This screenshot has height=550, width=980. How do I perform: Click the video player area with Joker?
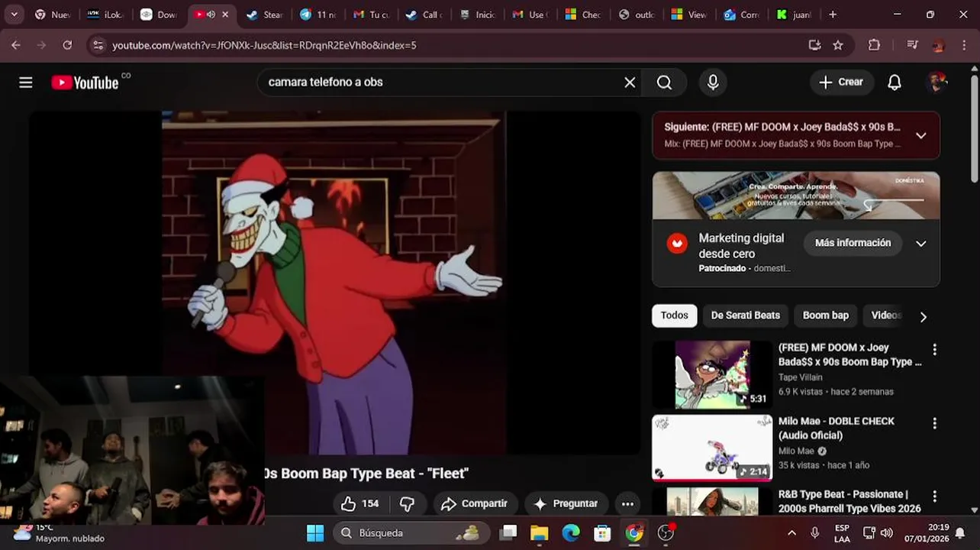pos(334,283)
